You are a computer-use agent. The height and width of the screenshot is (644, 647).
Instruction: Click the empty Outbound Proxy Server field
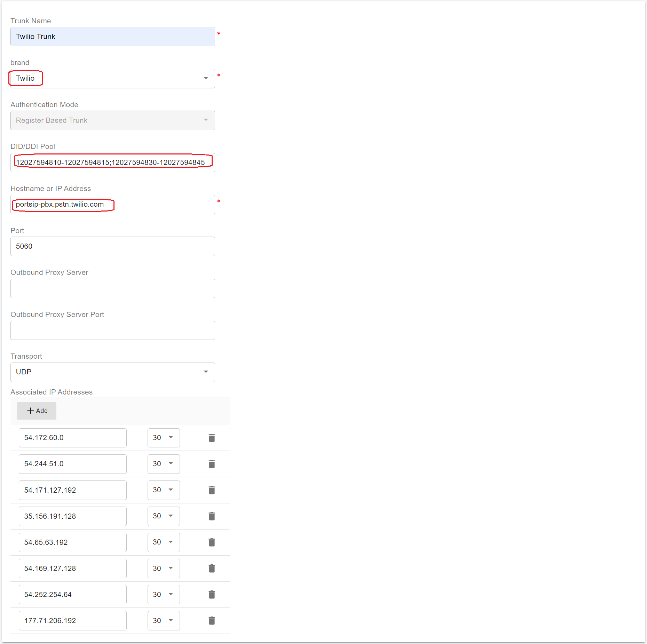point(112,288)
